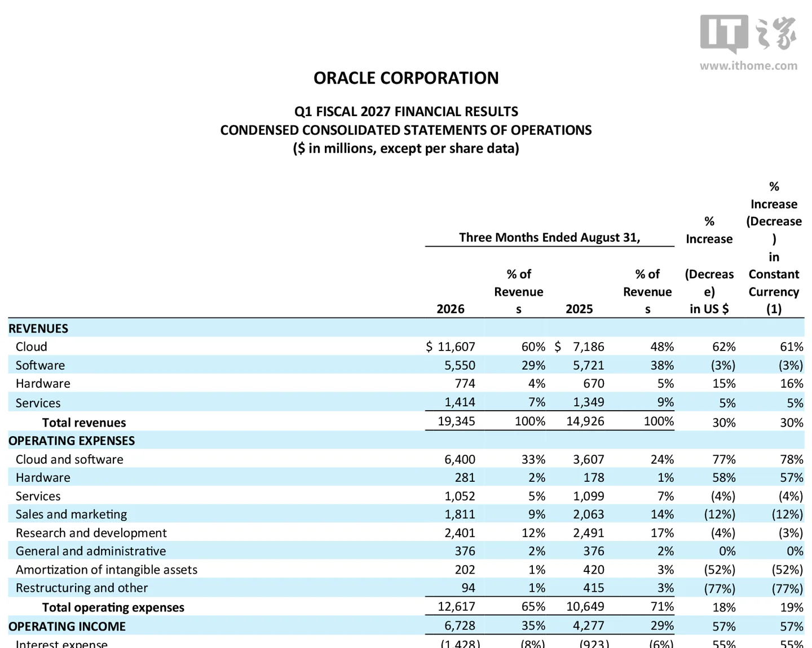
Task: Click the "Research and development" row label
Action: pos(91,532)
